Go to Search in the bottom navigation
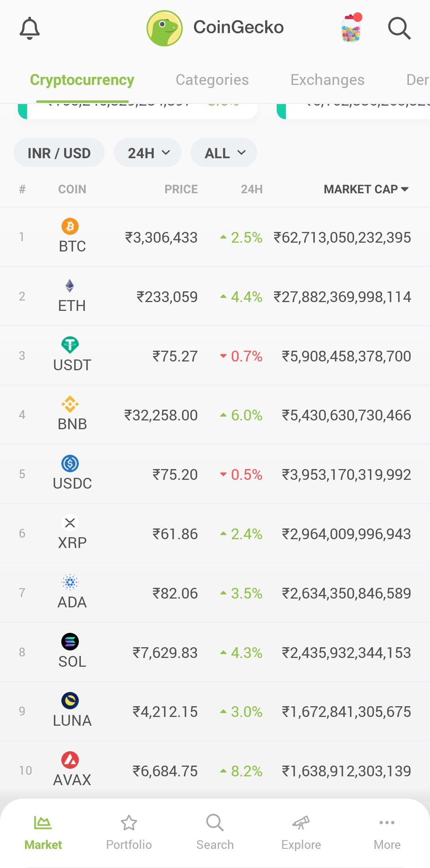 215,832
